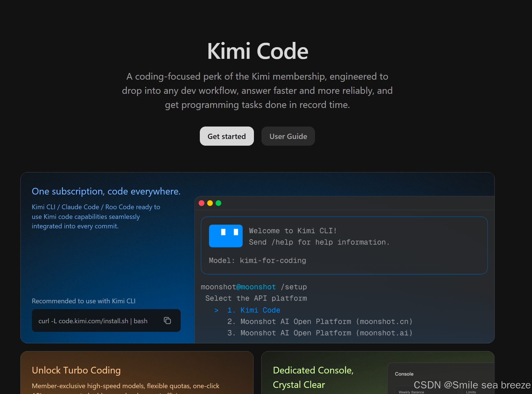
Task: Select Moonshot AI Open Platform (moonshot.ai) option
Action: pyautogui.click(x=320, y=333)
